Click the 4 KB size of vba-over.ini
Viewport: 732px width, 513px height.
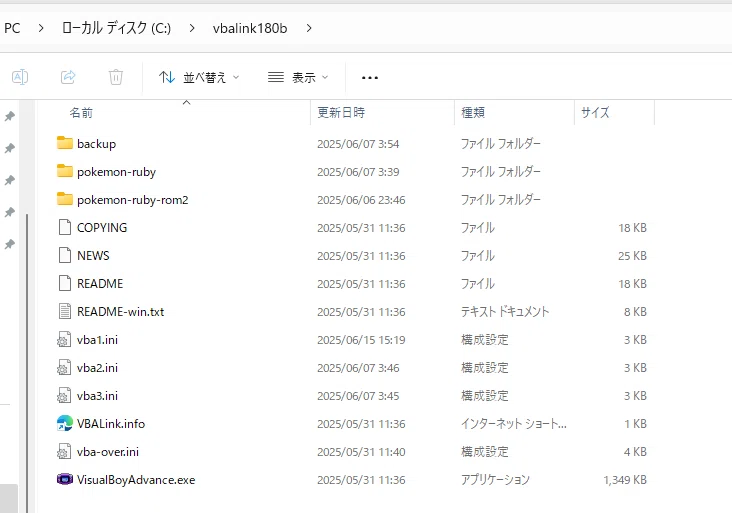635,452
